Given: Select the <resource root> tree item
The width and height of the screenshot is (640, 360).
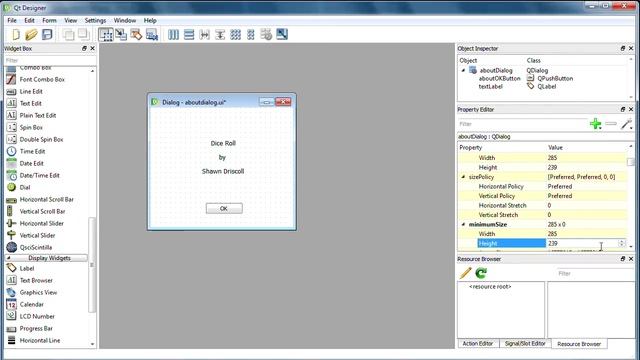Looking at the screenshot, I should pyautogui.click(x=490, y=287).
